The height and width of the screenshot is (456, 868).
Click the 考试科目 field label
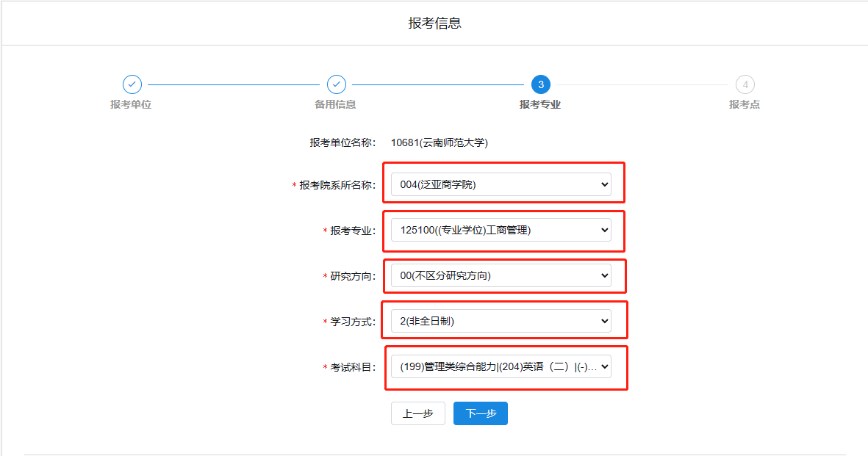pyautogui.click(x=353, y=367)
